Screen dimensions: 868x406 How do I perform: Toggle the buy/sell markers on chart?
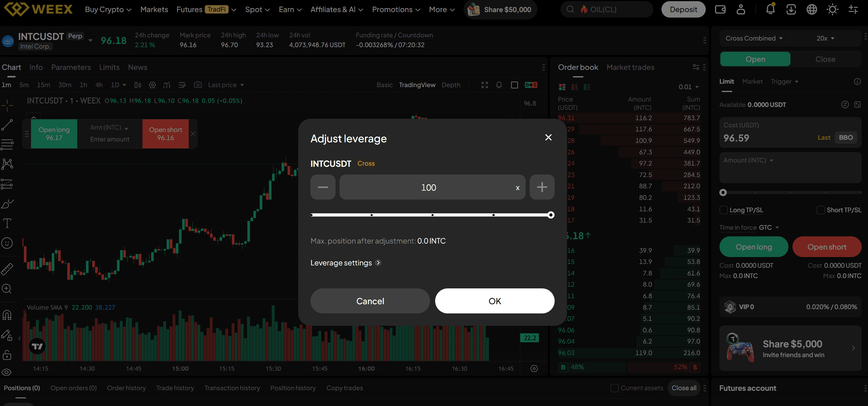pyautogui.click(x=531, y=85)
